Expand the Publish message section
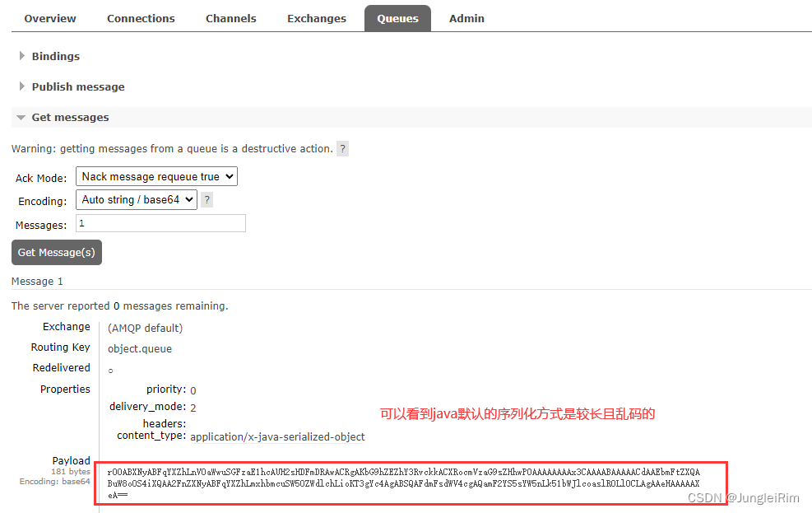Viewport: 812px width, 513px height. tap(77, 86)
